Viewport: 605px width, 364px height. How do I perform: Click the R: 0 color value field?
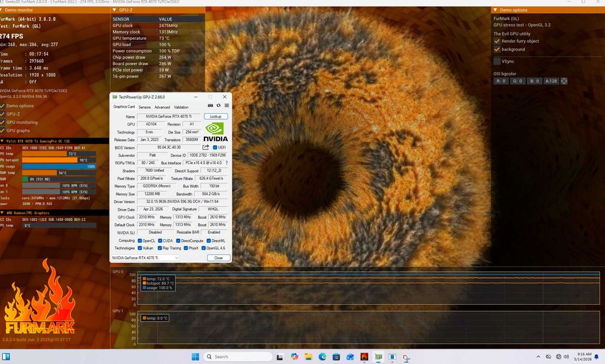[501, 81]
